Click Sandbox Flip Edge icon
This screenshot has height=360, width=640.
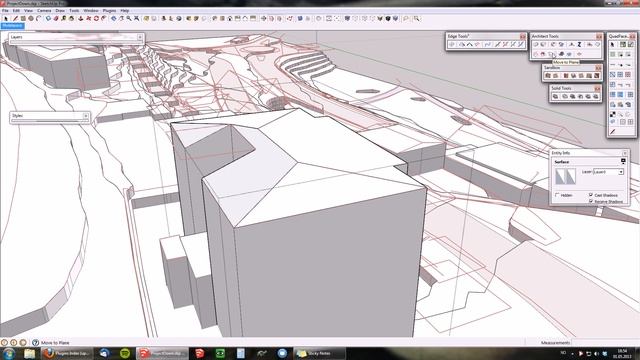(597, 76)
